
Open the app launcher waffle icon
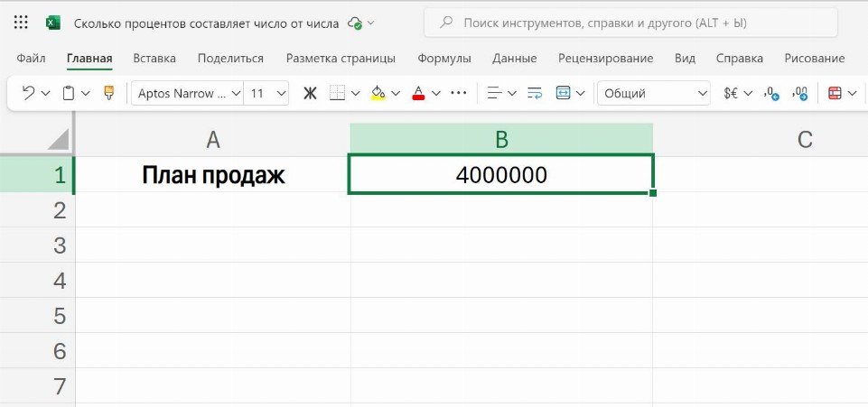pyautogui.click(x=22, y=23)
